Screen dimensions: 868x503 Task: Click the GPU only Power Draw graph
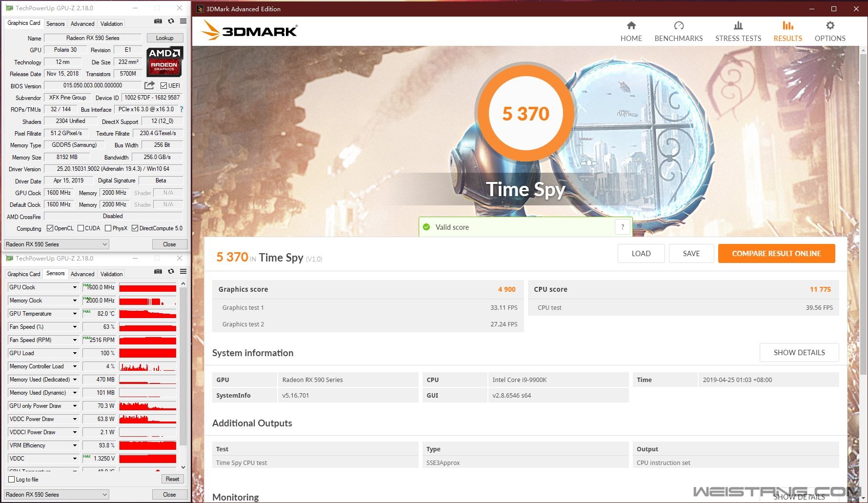click(x=148, y=406)
